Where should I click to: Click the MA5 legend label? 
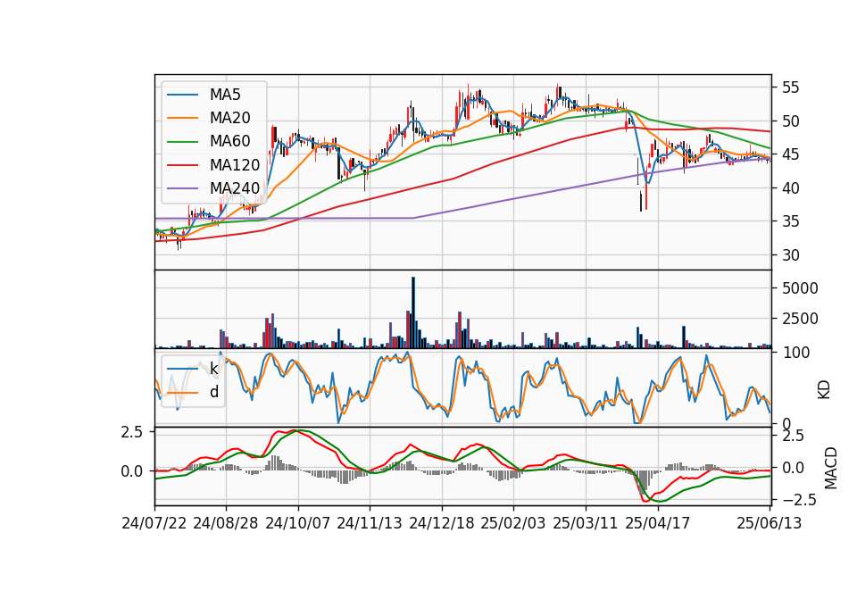pos(225,95)
